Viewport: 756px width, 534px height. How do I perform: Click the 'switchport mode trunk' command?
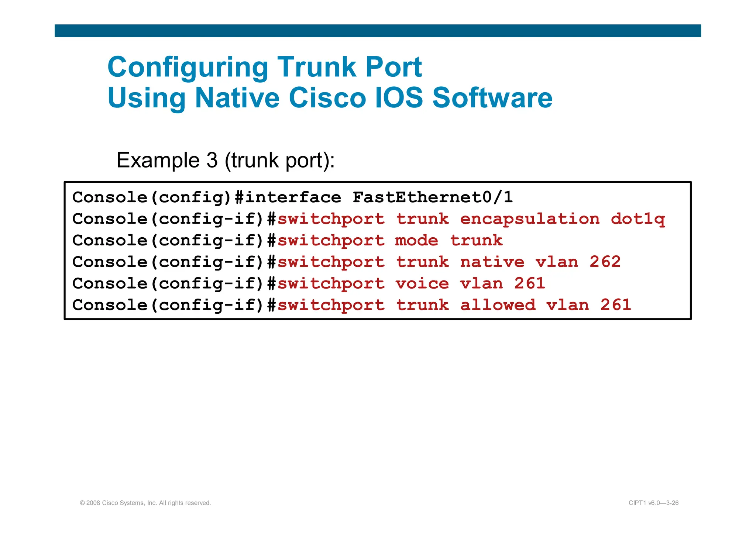[390, 241]
